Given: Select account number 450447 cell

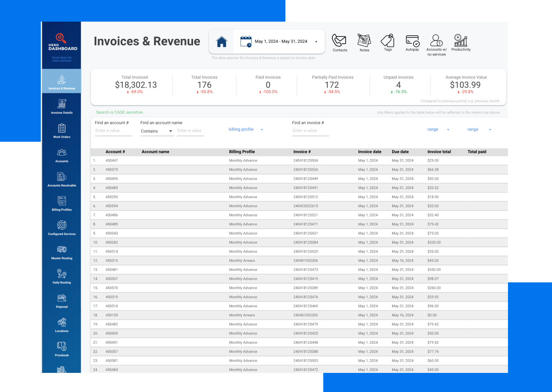Looking at the screenshot, I should 111,160.
